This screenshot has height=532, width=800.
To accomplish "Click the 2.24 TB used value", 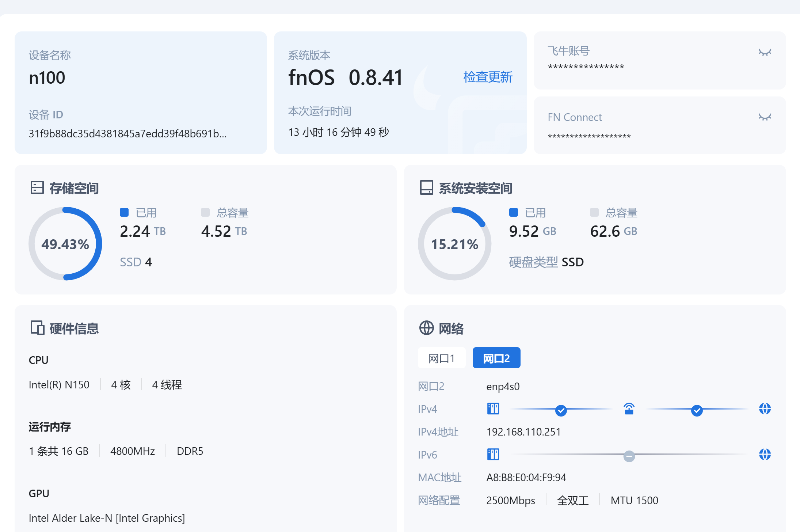I will 143,231.
